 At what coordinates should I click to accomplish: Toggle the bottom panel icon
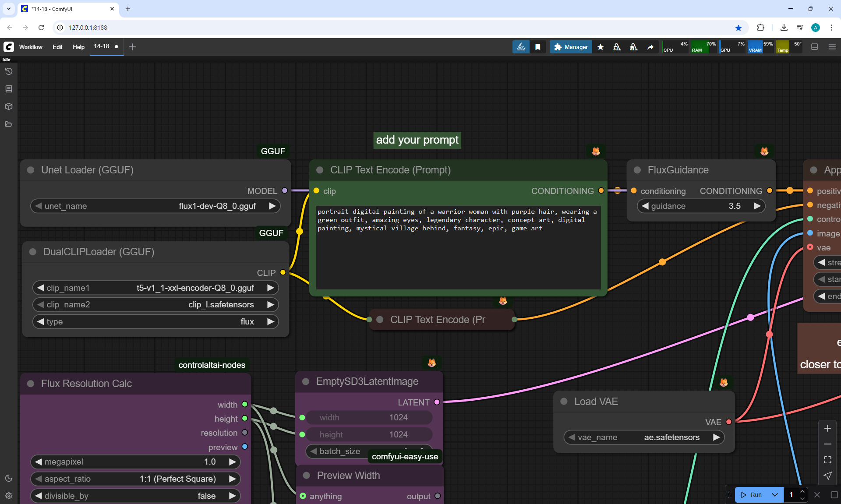pos(814,47)
